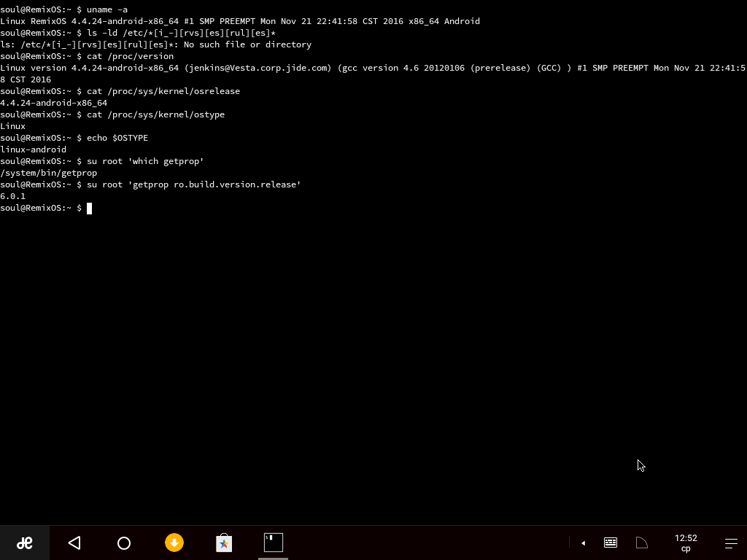Launch the shopping bag store app
The width and height of the screenshot is (747, 560).
point(224,542)
